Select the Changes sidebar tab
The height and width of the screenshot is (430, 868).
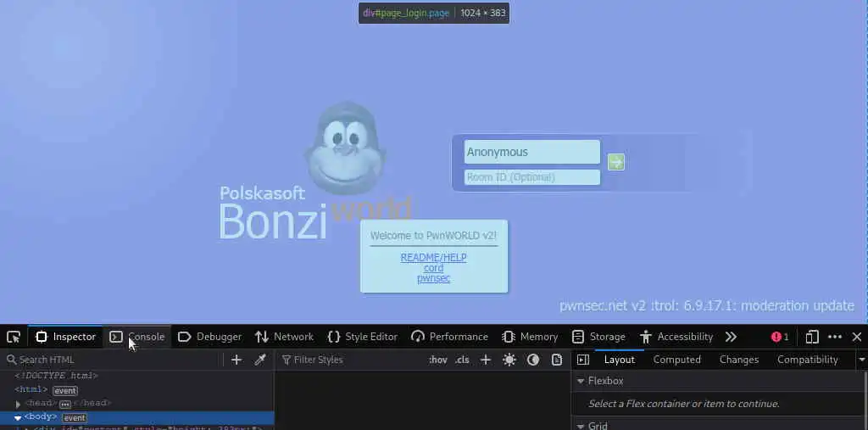[x=739, y=360]
